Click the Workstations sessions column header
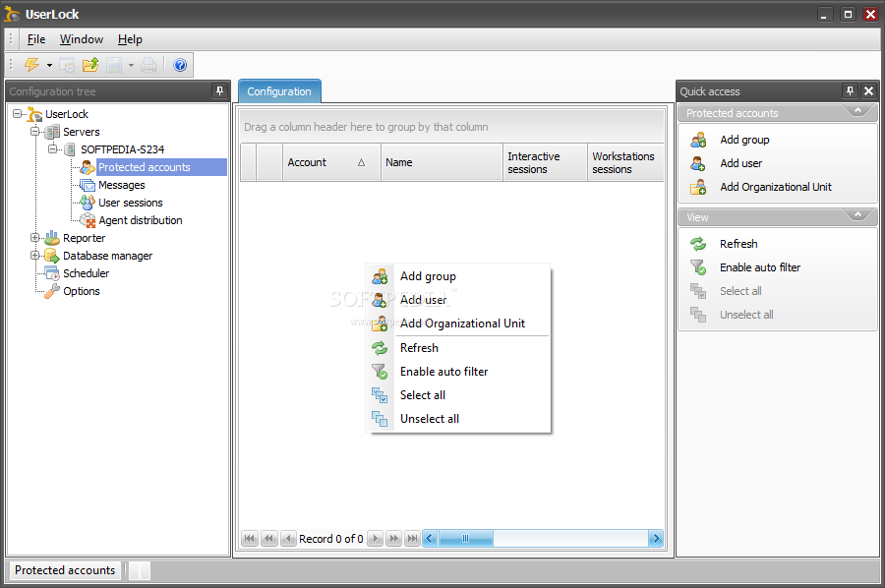The height and width of the screenshot is (588, 885). [625, 162]
